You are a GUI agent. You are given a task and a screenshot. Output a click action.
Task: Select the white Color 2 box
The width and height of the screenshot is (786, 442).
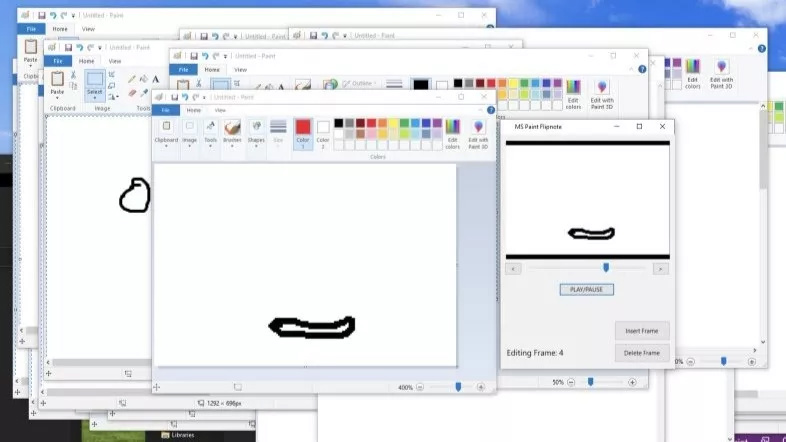point(323,133)
